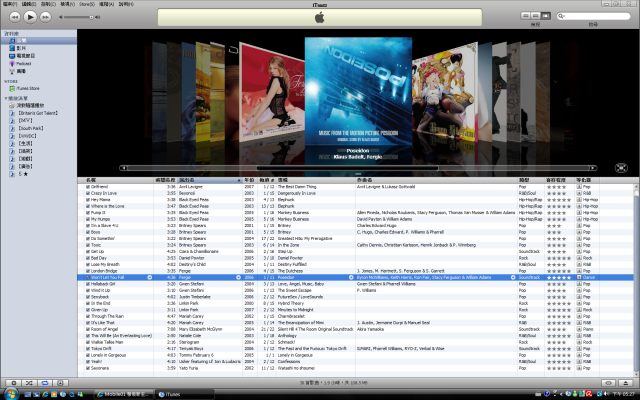This screenshot has width=640, height=400.
Task: Uncheck the Girlfriend song checkbox
Action: (x=88, y=187)
